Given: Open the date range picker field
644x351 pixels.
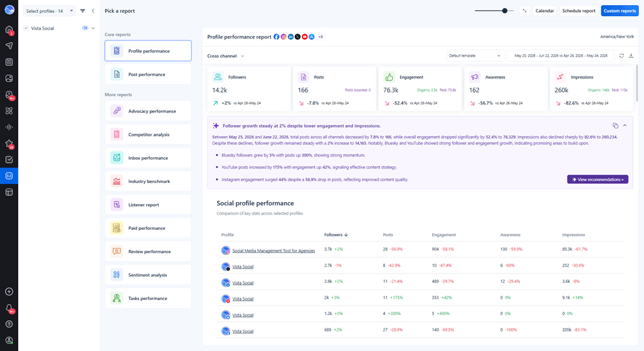Looking at the screenshot, I should [x=561, y=56].
